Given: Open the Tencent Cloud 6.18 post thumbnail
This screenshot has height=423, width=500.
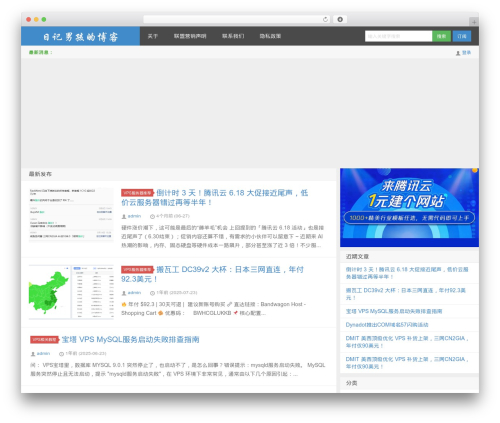Looking at the screenshot, I should pyautogui.click(x=71, y=215).
